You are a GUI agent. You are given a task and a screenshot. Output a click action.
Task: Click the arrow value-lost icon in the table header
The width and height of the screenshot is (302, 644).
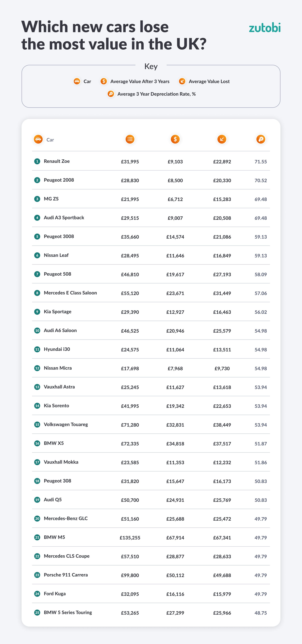point(222,139)
